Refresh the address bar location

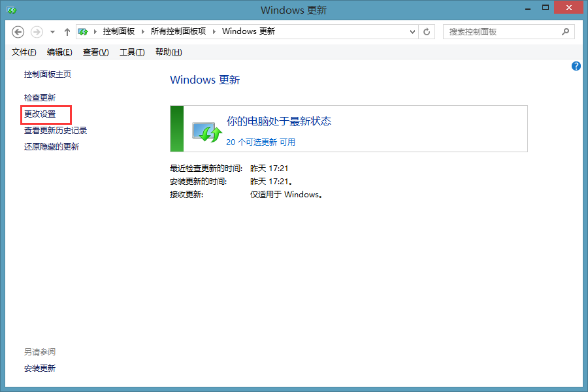[427, 31]
